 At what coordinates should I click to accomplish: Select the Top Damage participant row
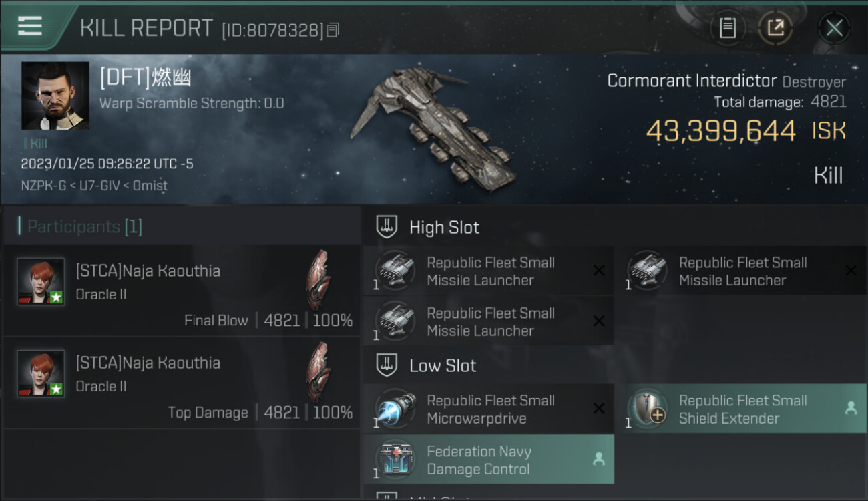pyautogui.click(x=182, y=383)
